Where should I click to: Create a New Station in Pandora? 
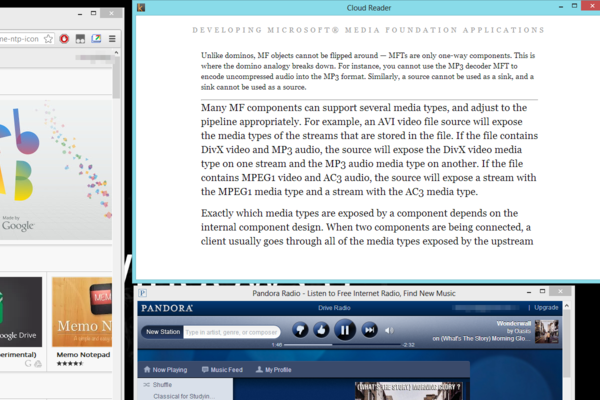pos(161,331)
